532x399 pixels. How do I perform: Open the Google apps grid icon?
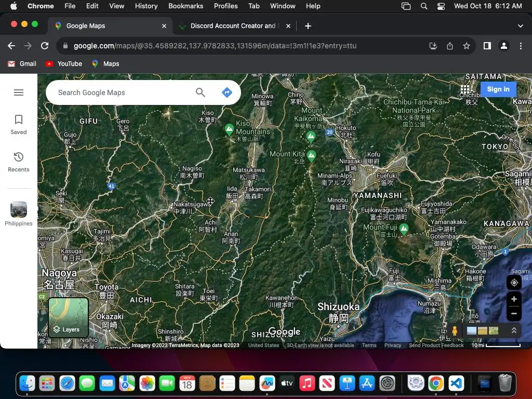(x=465, y=89)
